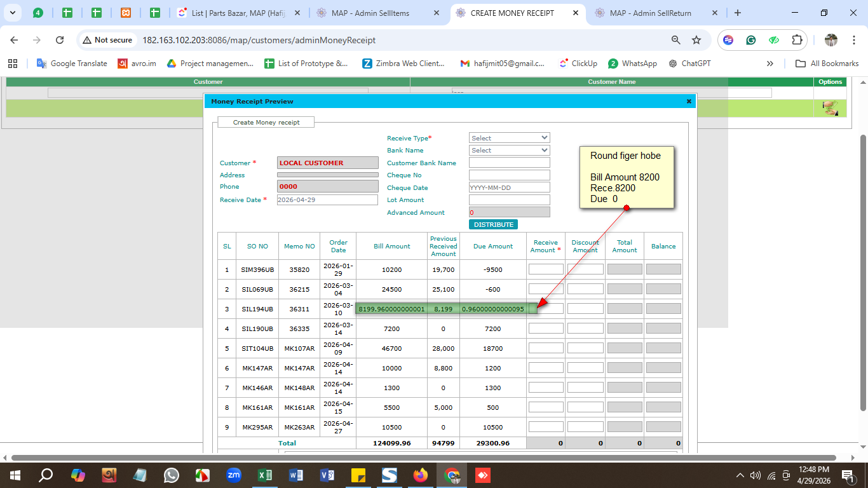Open the browser Extensions puzzle icon

pyautogui.click(x=797, y=40)
